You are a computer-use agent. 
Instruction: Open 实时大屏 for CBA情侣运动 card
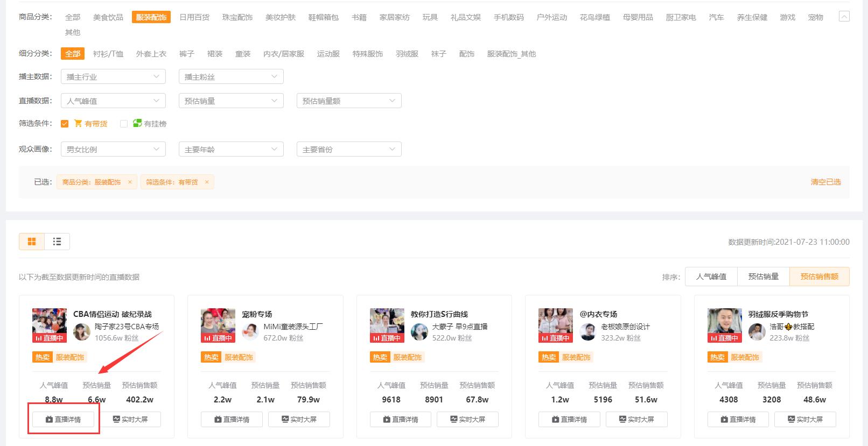130,419
